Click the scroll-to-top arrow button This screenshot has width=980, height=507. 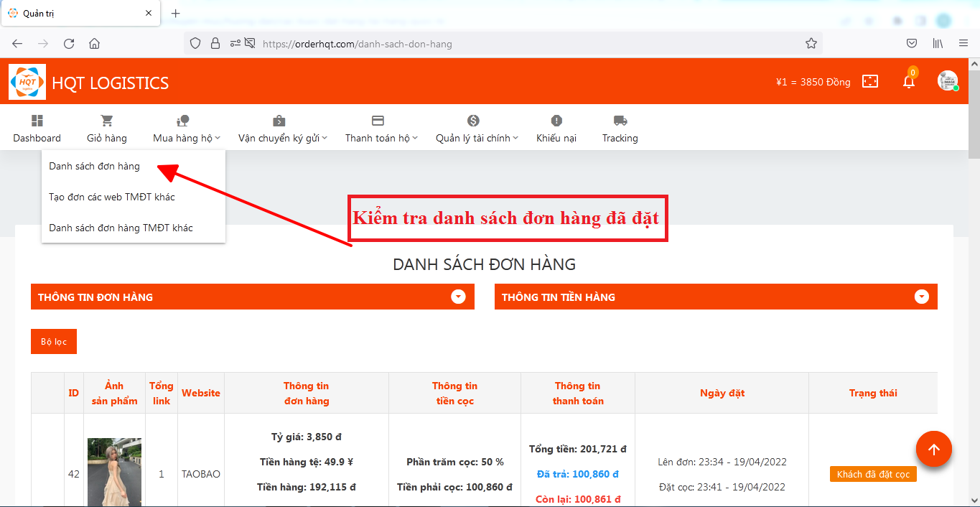pyautogui.click(x=934, y=450)
